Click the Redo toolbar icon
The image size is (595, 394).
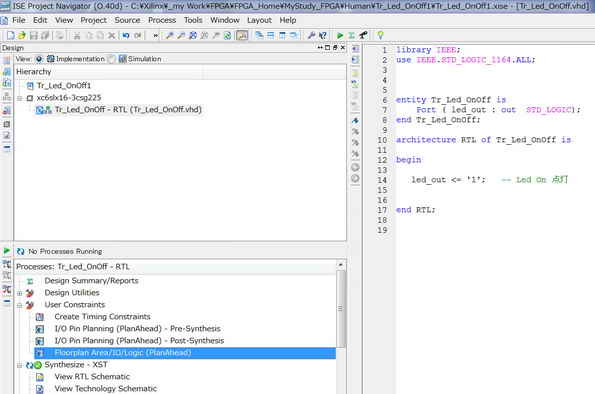coord(137,36)
